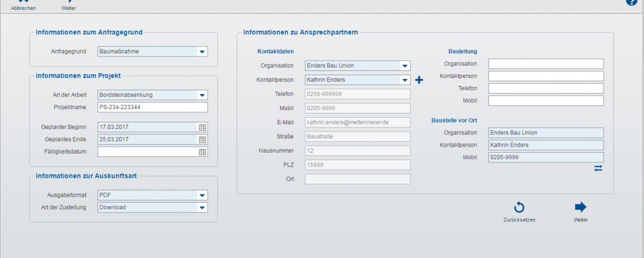Click the swap arrows icon under Baustelle Mobil
Screen dimensions: 644x258
[x=598, y=168]
